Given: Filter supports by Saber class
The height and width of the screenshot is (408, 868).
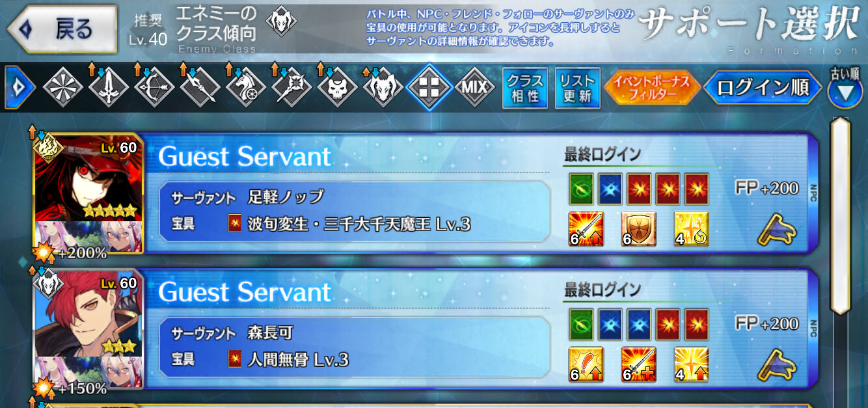Looking at the screenshot, I should point(108,88).
